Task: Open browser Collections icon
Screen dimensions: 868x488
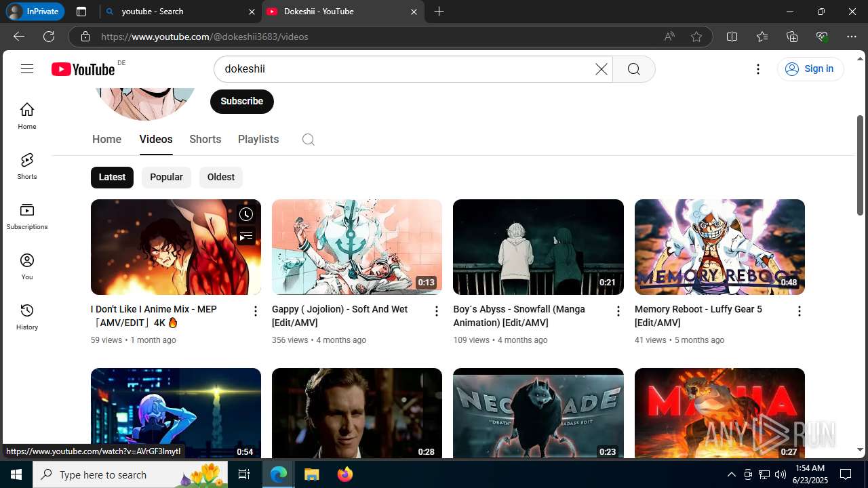Action: [792, 37]
